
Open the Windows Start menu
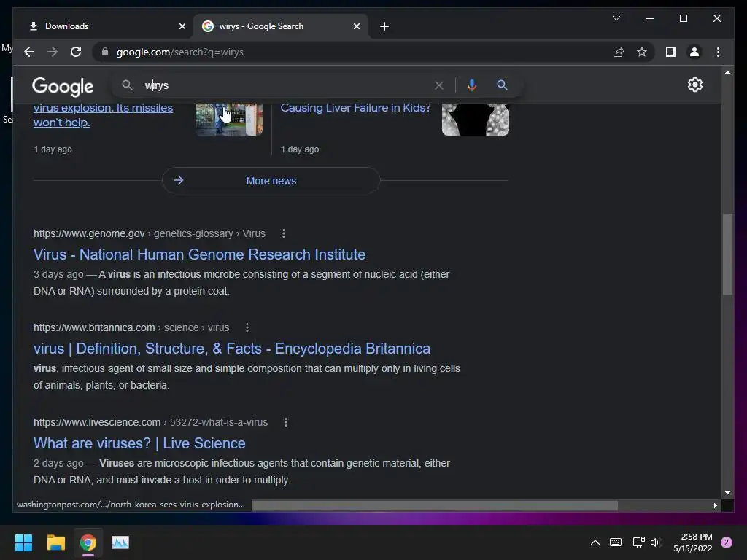pos(23,542)
